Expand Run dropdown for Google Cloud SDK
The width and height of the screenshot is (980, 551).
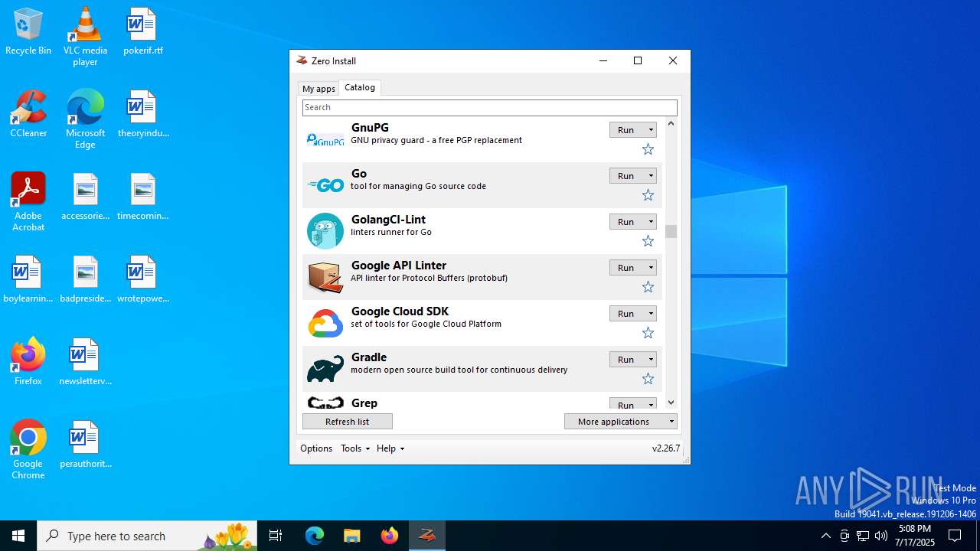click(652, 314)
